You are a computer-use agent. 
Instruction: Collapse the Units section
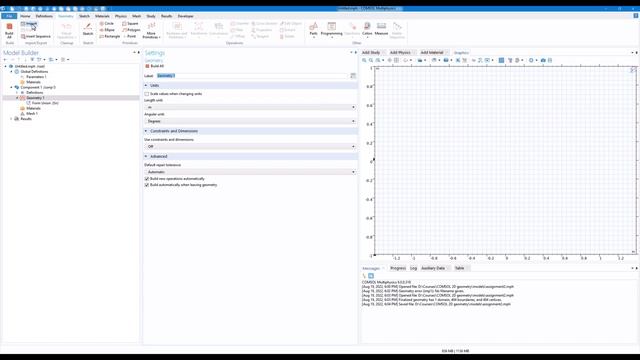click(146, 85)
